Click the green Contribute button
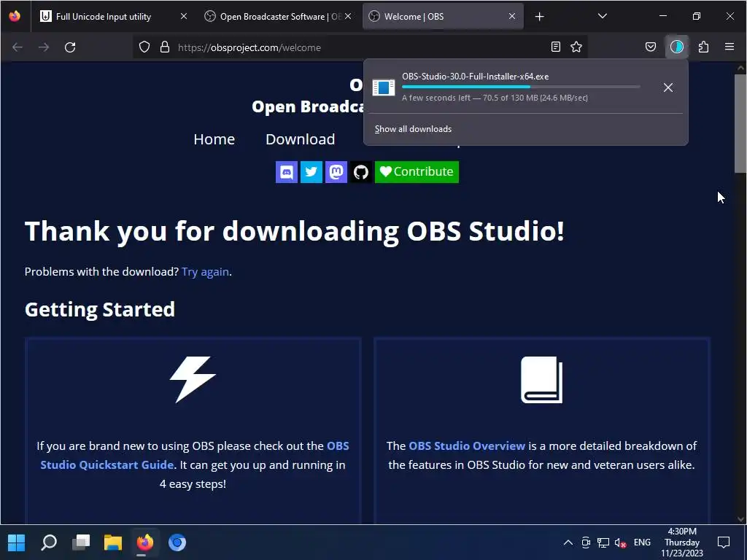747x560 pixels. tap(417, 172)
